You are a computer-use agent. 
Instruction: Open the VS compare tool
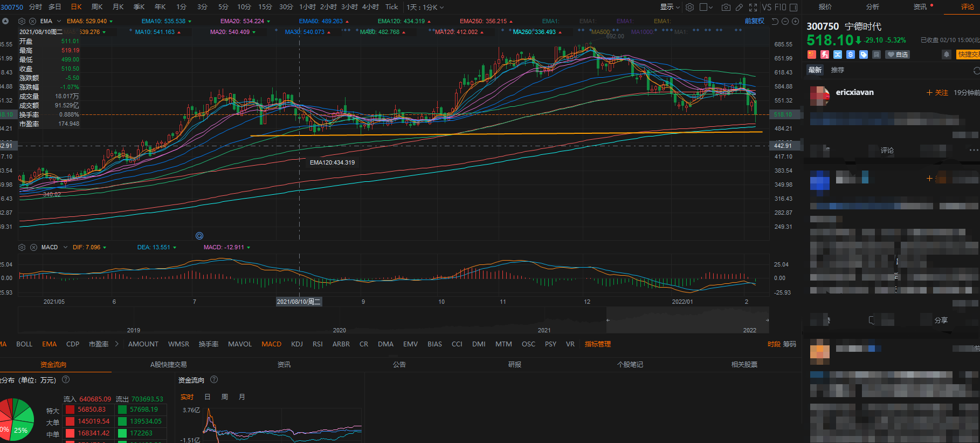(767, 7)
